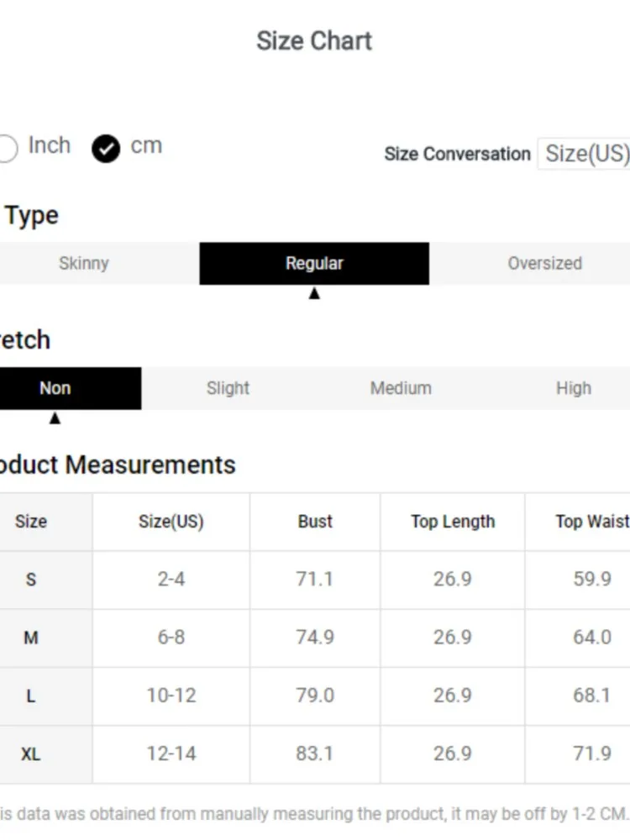Select the Medium stretch option

pyautogui.click(x=401, y=388)
